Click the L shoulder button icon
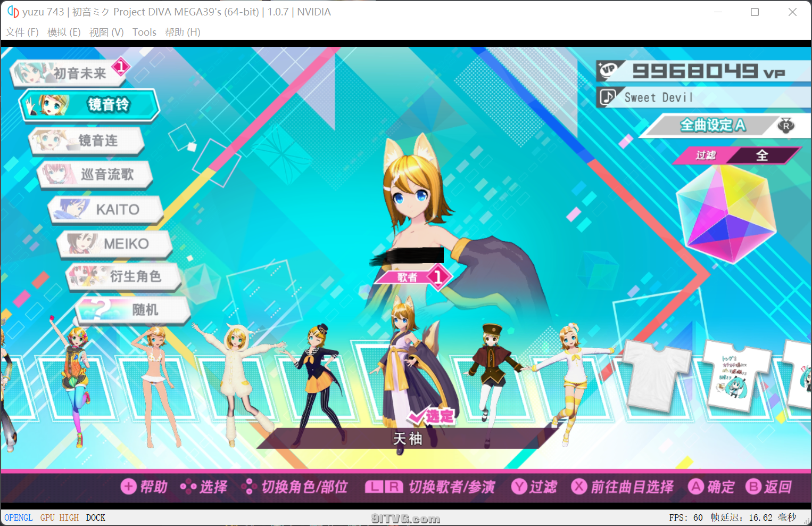Screen dimensions: 812x526 pyautogui.click(x=374, y=487)
